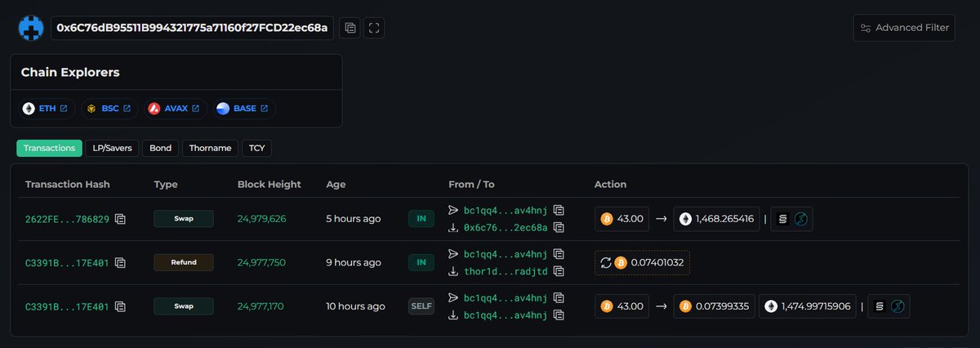Click the fullscreen expand icon beside address
The width and height of the screenshot is (980, 348).
point(374,28)
